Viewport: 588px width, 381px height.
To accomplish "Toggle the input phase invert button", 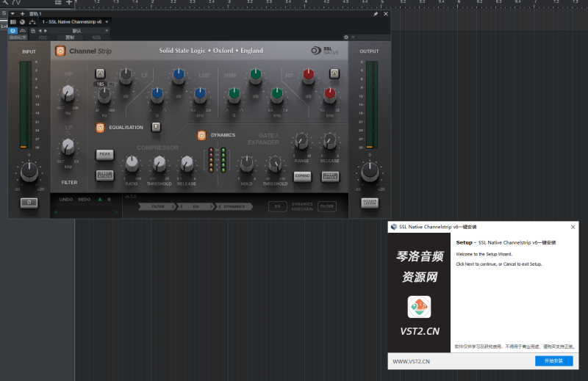I will click(x=29, y=203).
